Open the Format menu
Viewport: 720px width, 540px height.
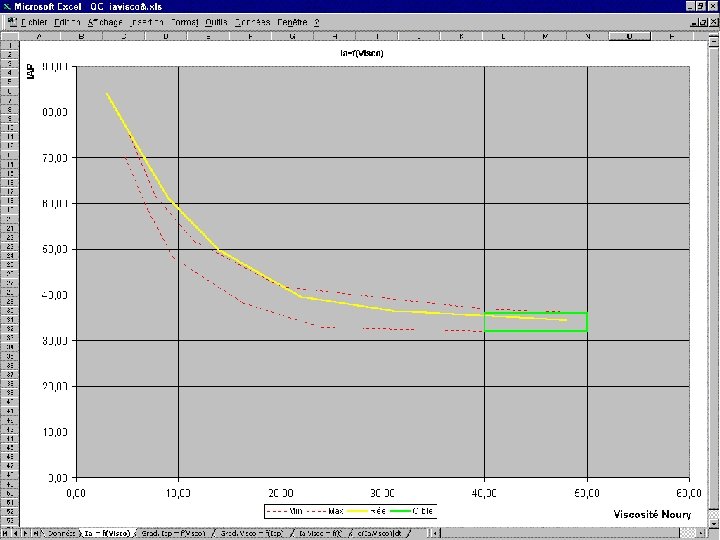[185, 22]
